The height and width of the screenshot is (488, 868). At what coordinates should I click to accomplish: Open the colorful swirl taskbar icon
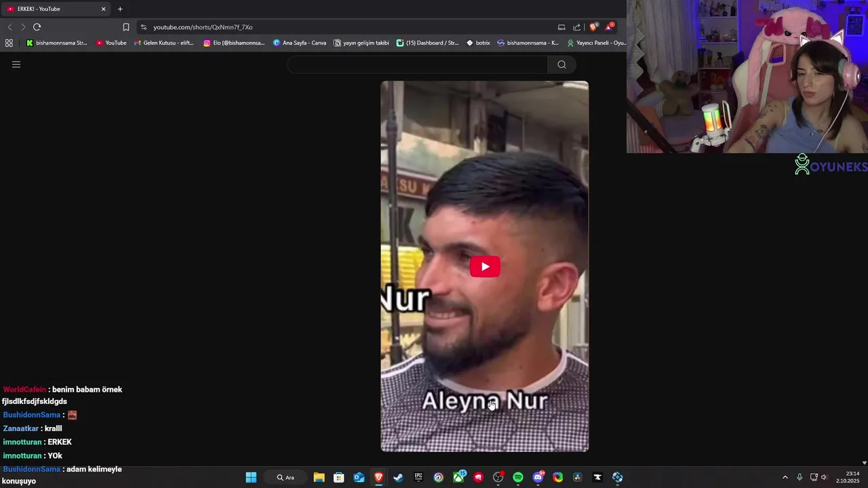pos(557,477)
